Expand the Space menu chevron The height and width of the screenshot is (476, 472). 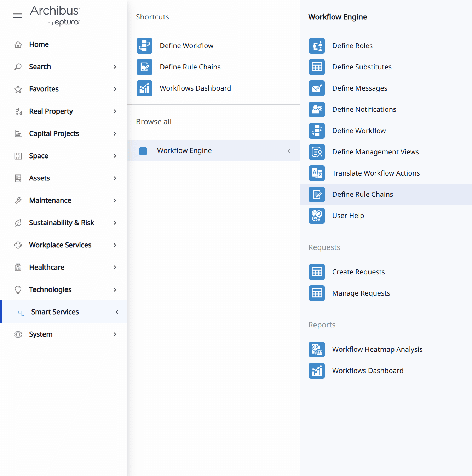pyautogui.click(x=115, y=156)
